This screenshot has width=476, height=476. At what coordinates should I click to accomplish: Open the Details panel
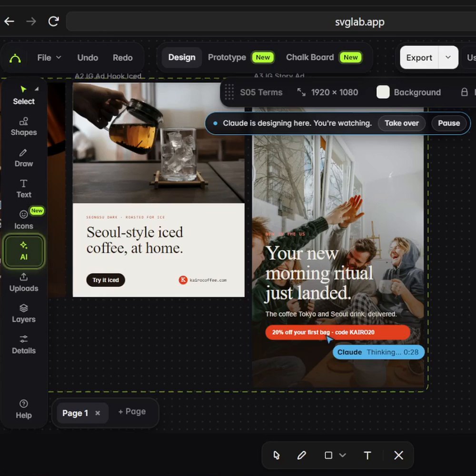(x=24, y=345)
